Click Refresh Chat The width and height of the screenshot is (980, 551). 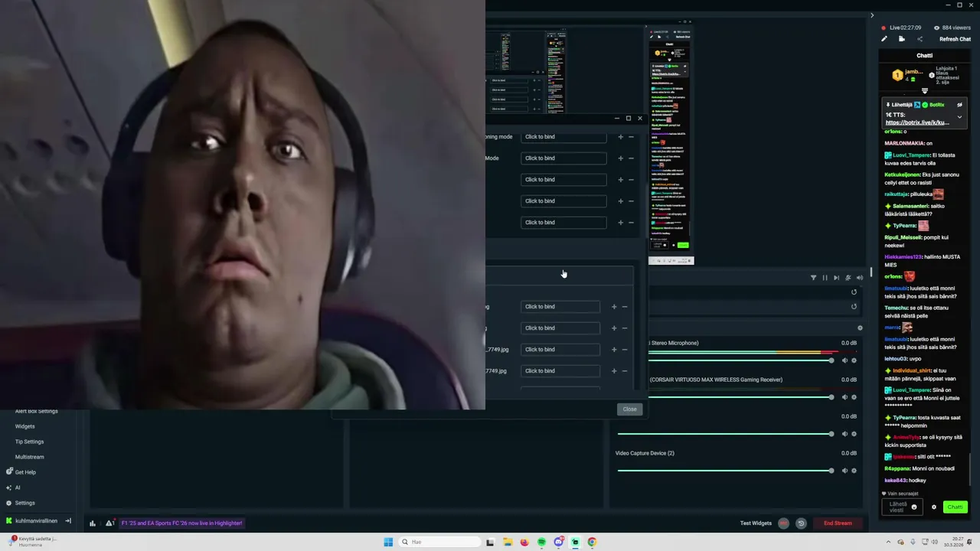(955, 39)
